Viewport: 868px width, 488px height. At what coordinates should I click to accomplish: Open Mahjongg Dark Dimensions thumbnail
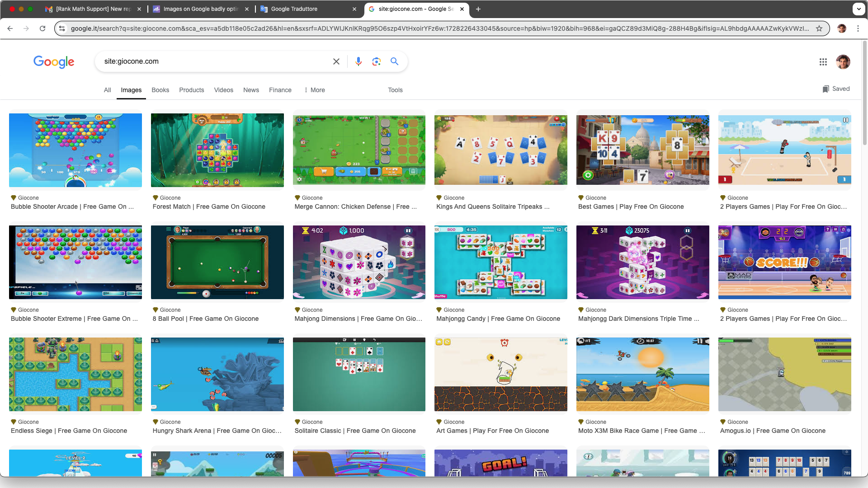pos(643,262)
